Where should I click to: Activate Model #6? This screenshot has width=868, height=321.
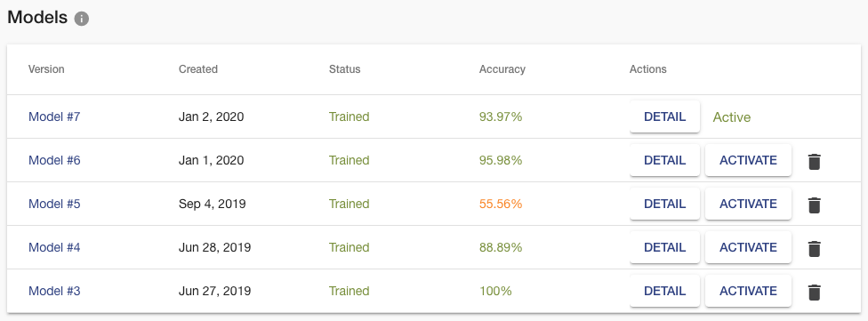(x=748, y=160)
